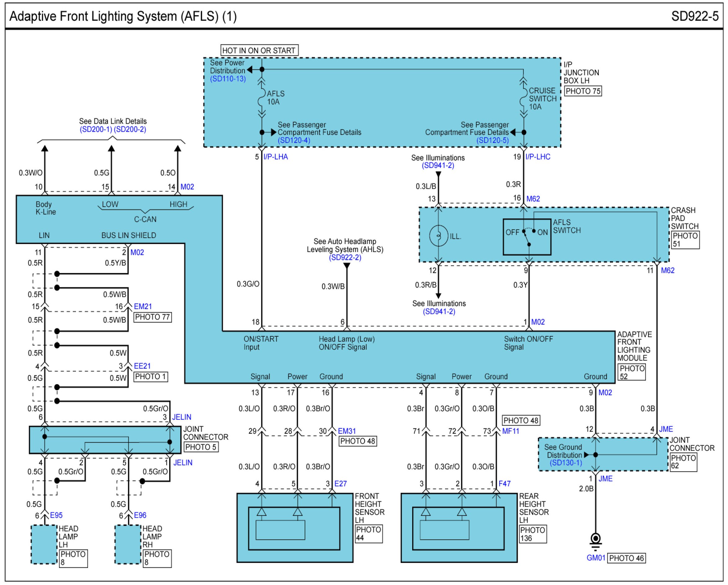The image size is (728, 585).
Task: Click the Rear Height Sensor LH component
Action: [x=459, y=528]
